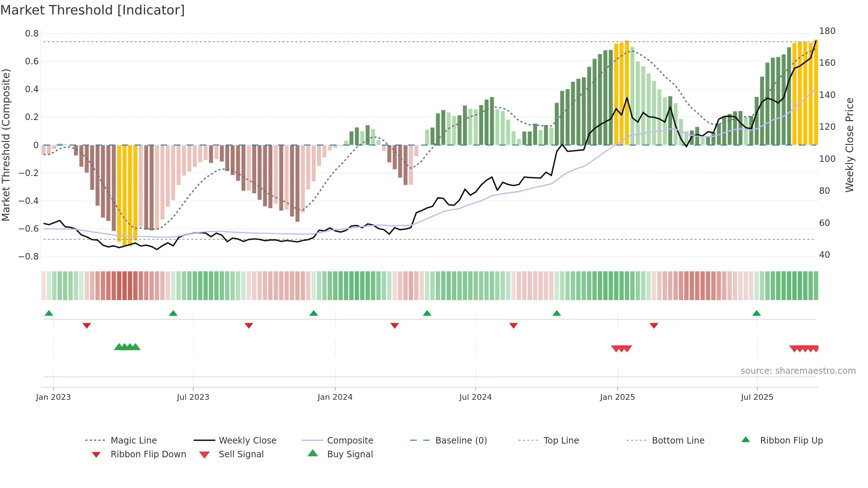The width and height of the screenshot is (868, 488).
Task: Click the Jul 2025 x-axis label
Action: 757,397
